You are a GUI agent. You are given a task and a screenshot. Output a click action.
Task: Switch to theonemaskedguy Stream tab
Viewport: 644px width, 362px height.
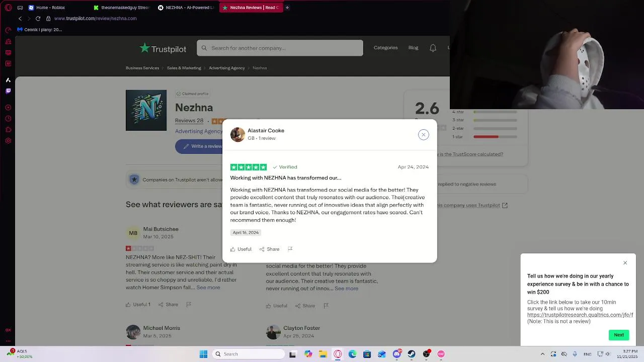click(122, 8)
